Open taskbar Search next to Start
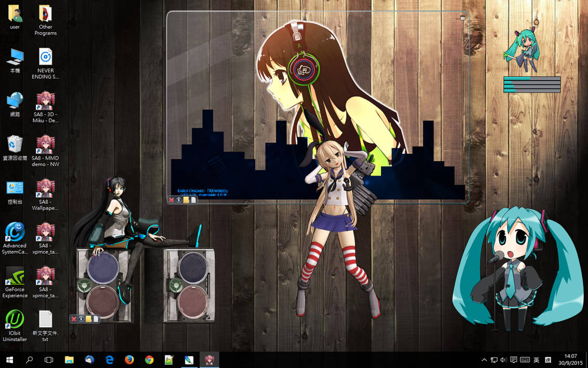The image size is (588, 368). pos(30,360)
